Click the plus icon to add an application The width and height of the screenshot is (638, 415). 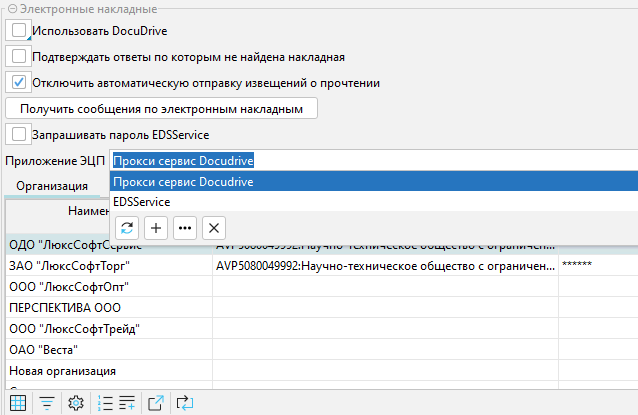pyautogui.click(x=156, y=227)
